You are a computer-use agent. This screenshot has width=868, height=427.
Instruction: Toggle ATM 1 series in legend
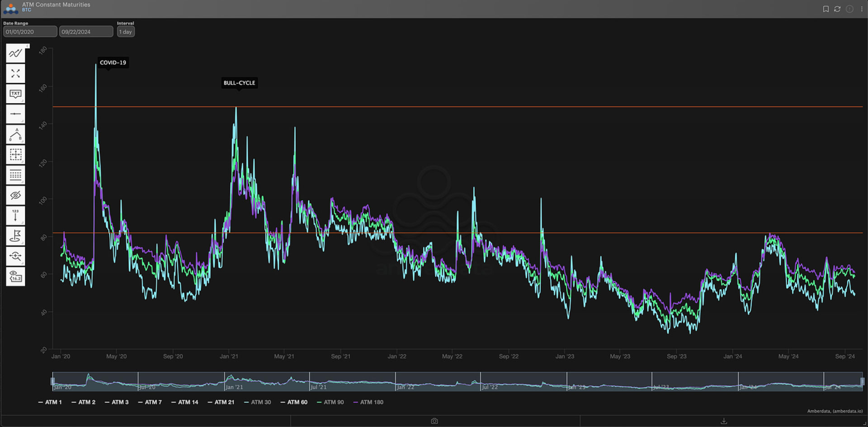[50, 402]
